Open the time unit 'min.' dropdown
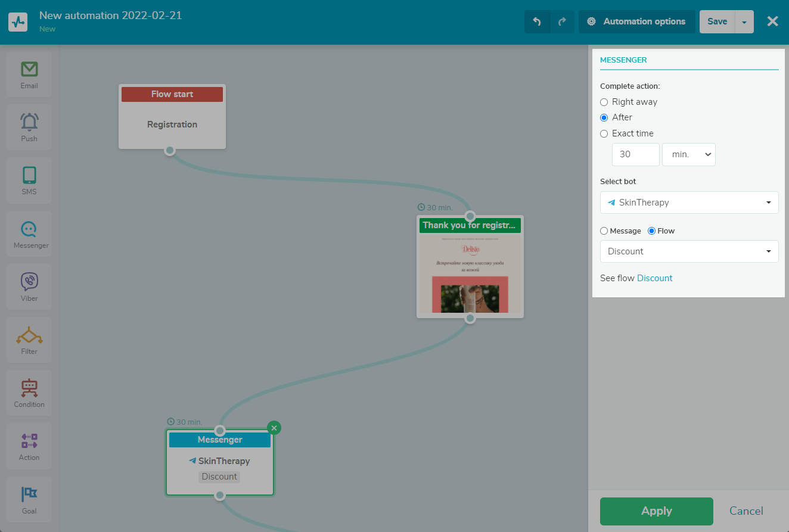 pos(689,154)
